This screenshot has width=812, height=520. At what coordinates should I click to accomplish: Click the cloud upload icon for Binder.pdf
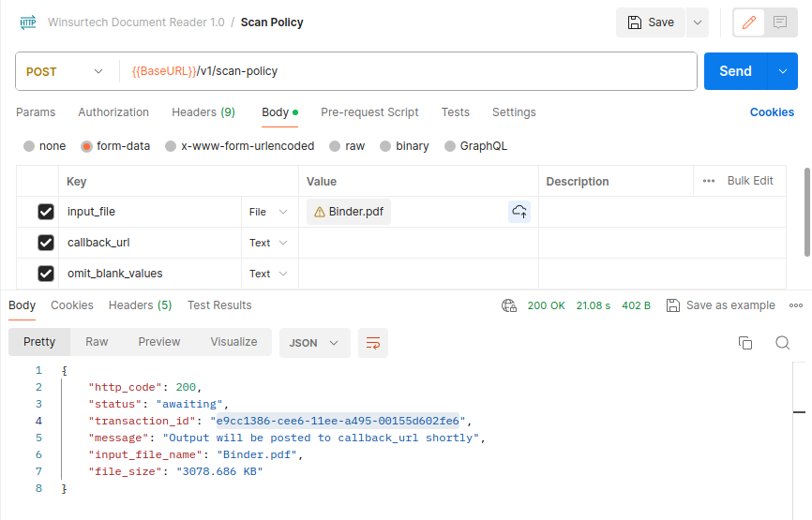click(519, 212)
